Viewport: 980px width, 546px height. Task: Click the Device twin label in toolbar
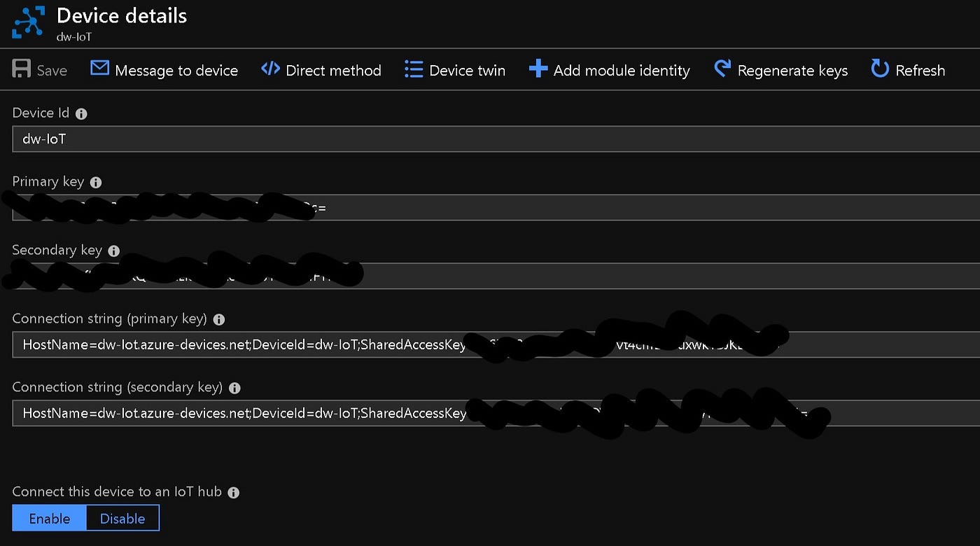[467, 70]
